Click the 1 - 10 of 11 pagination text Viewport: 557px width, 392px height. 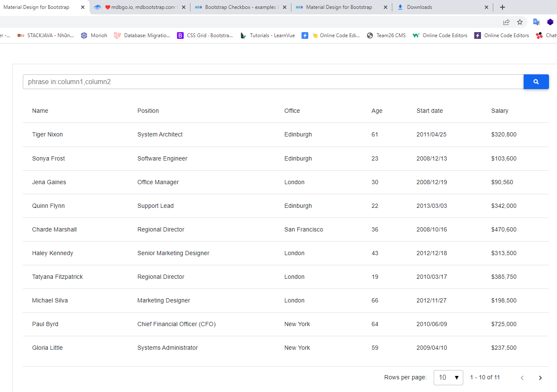click(485, 377)
